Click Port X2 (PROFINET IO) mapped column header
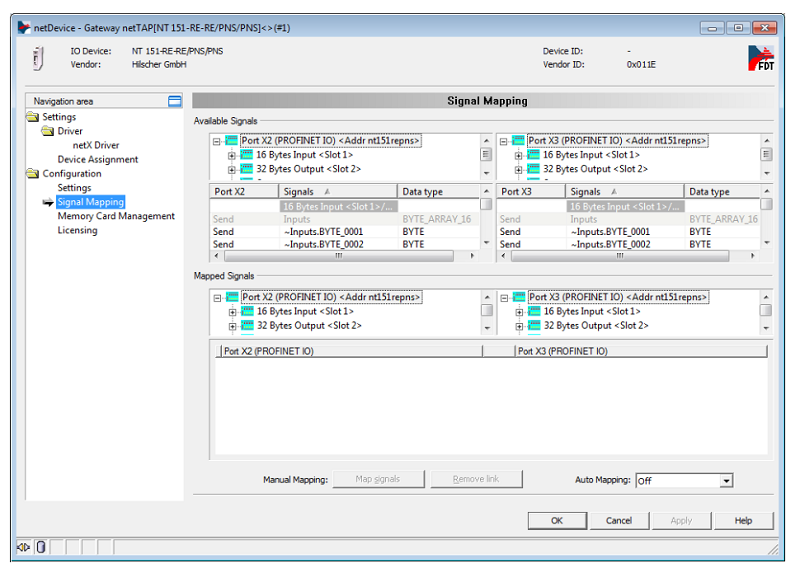The height and width of the screenshot is (568, 800). (x=351, y=351)
